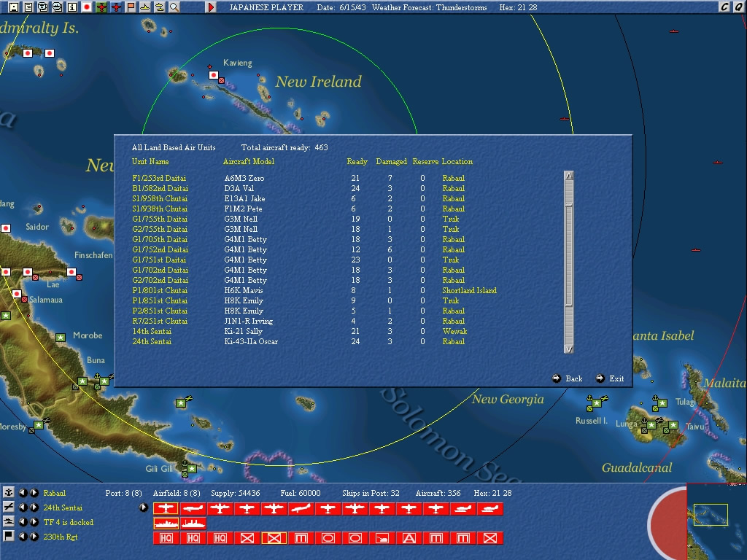Click the ship icon beside TF 4

click(x=9, y=521)
